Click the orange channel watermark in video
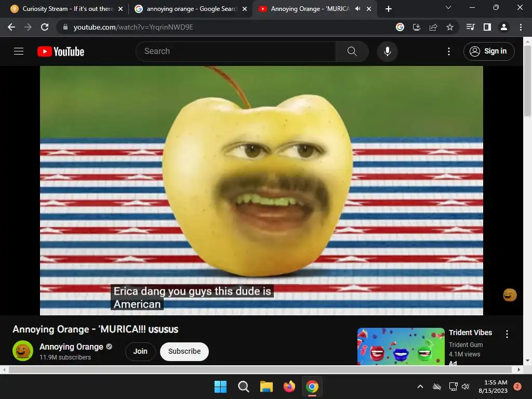532x399 pixels. 510,295
